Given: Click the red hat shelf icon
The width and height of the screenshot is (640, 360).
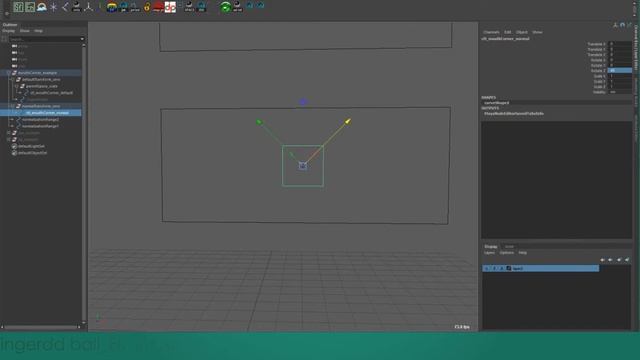Looking at the screenshot, I should pyautogui.click(x=158, y=7).
